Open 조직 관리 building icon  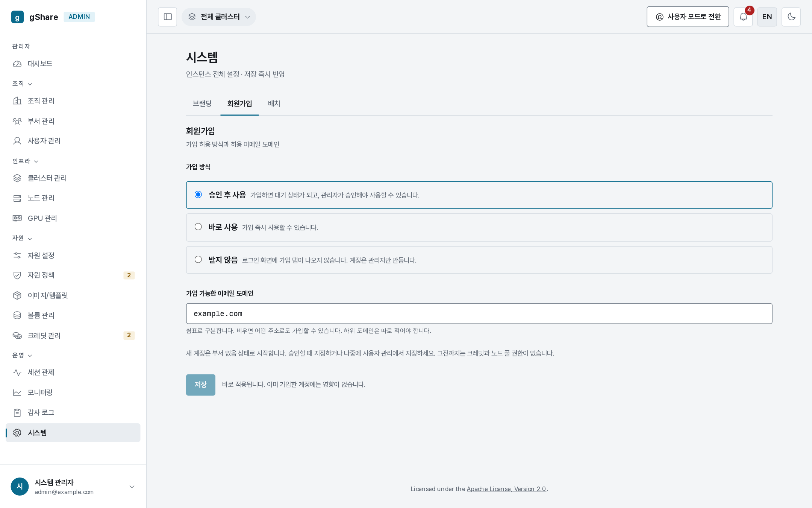coord(17,101)
